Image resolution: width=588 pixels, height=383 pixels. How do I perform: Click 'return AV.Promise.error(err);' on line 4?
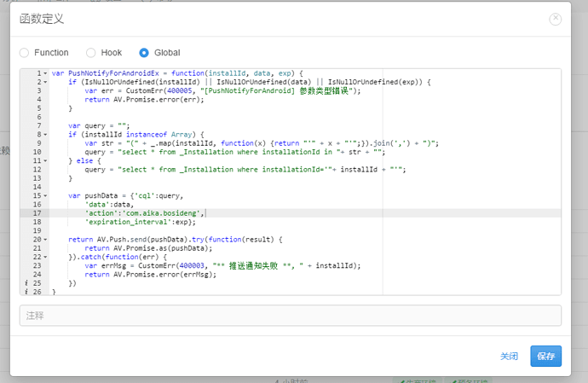point(144,100)
